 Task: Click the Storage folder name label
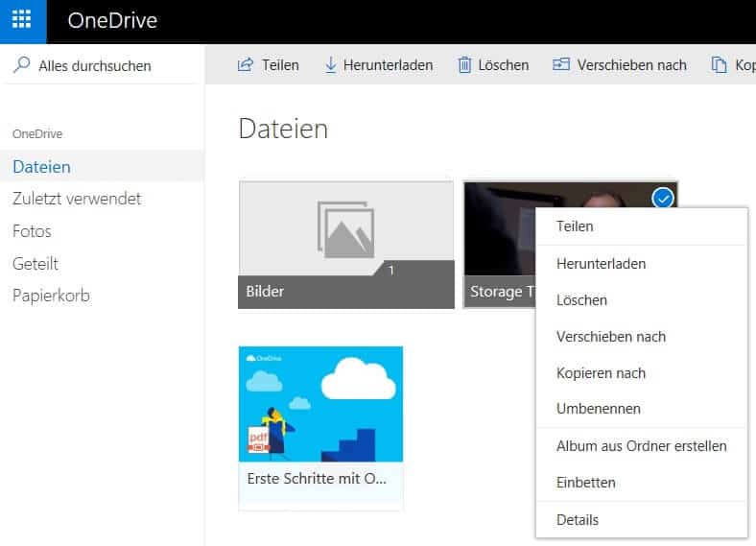pos(503,292)
